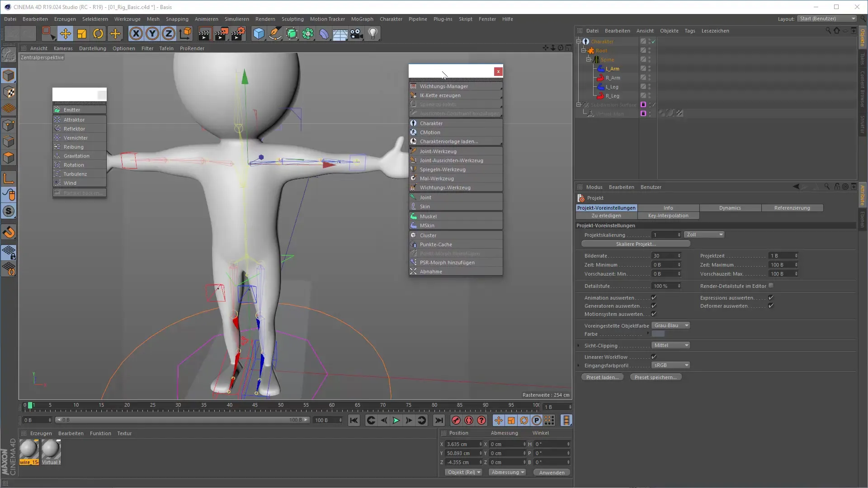This screenshot has height=488, width=868.
Task: Switch to the Dynamics tab
Action: pyautogui.click(x=730, y=208)
